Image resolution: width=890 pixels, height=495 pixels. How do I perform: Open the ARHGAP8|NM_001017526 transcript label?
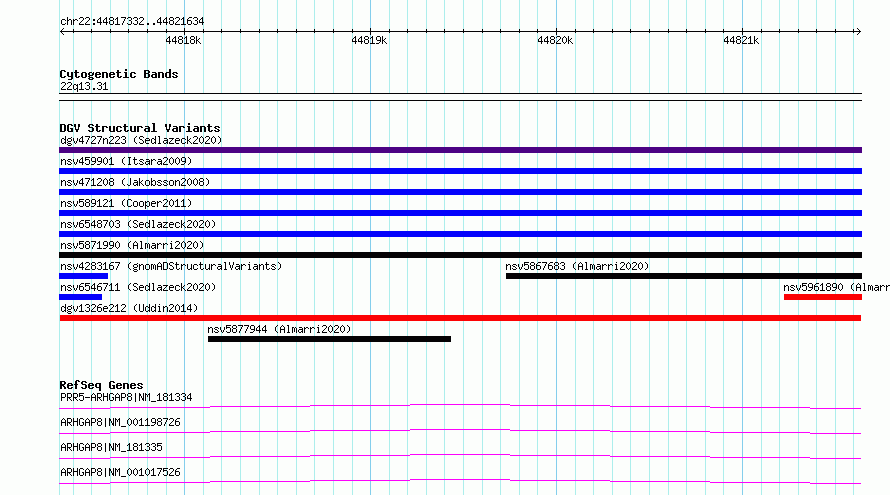(120, 472)
